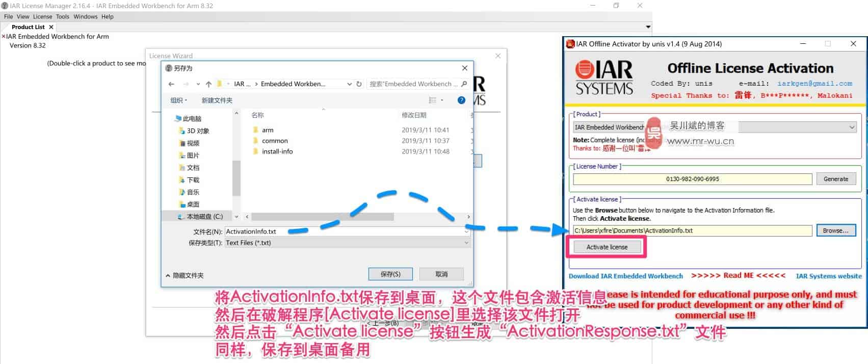Close the IAR Offline Activator window
The height and width of the screenshot is (364, 868).
(853, 44)
